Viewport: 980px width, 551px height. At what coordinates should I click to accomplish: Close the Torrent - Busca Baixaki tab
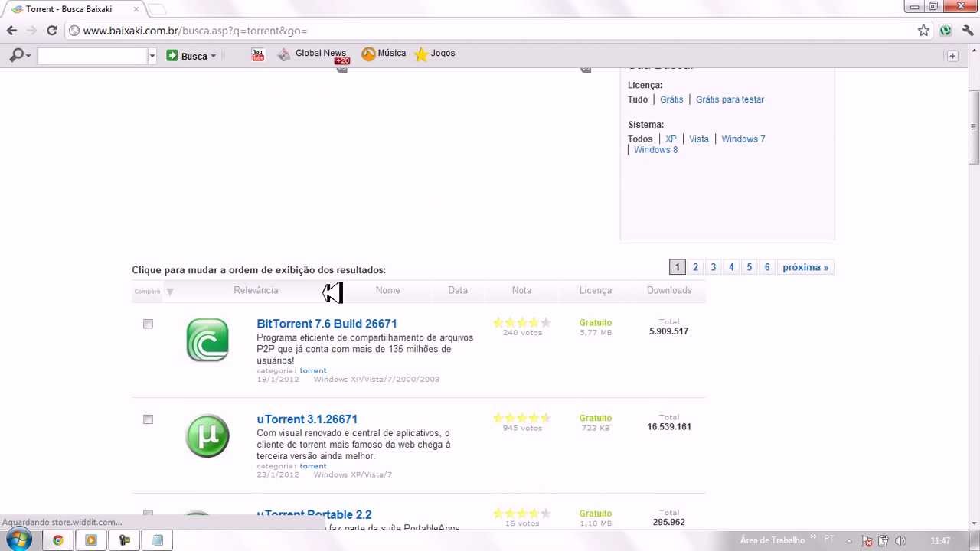pyautogui.click(x=136, y=9)
